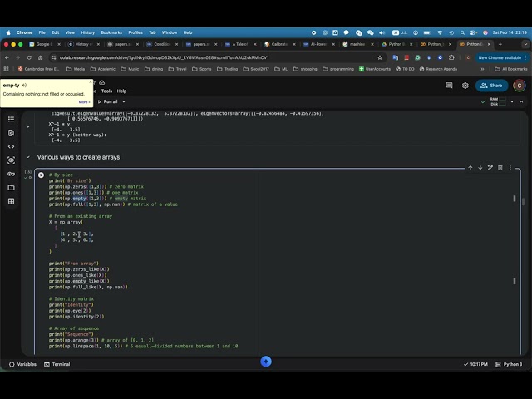Click the blue Gemini assistant button
532x399 pixels.
point(266,362)
